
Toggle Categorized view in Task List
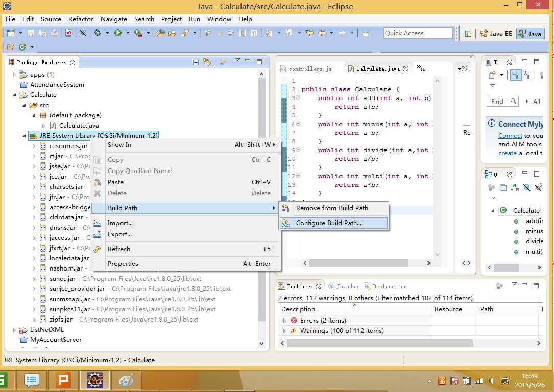(x=516, y=75)
